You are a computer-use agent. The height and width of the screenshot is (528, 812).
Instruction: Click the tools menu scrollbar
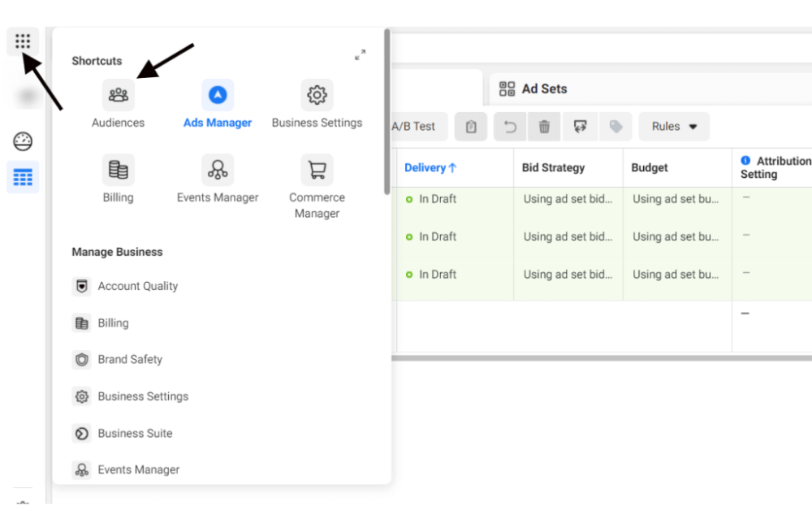tap(387, 114)
